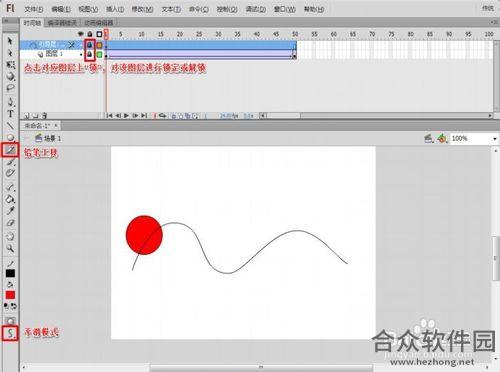The image size is (500, 372).
Task: Select the Selection arrow tool
Action: pos(10,41)
